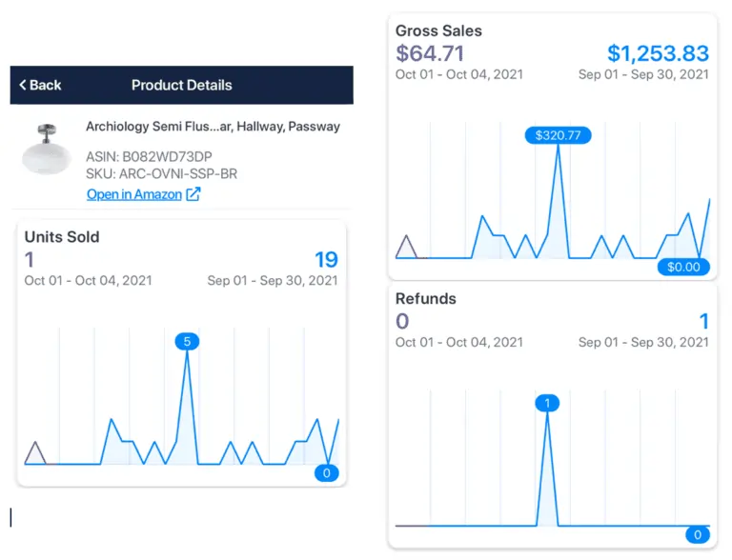Click the Units Sold card title
Viewport: 732px width, 560px height.
click(x=62, y=237)
